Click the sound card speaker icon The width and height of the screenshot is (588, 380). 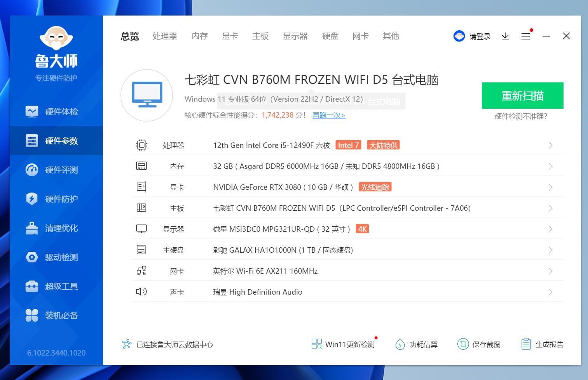141,292
